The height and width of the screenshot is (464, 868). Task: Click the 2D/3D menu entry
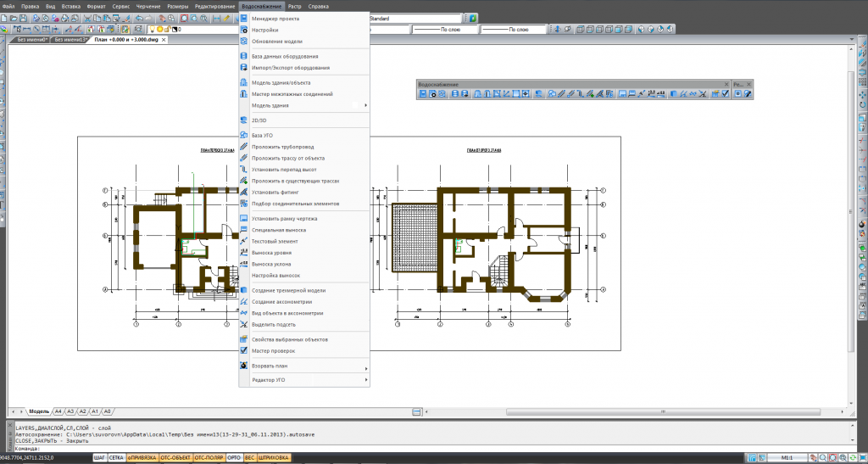[304, 120]
